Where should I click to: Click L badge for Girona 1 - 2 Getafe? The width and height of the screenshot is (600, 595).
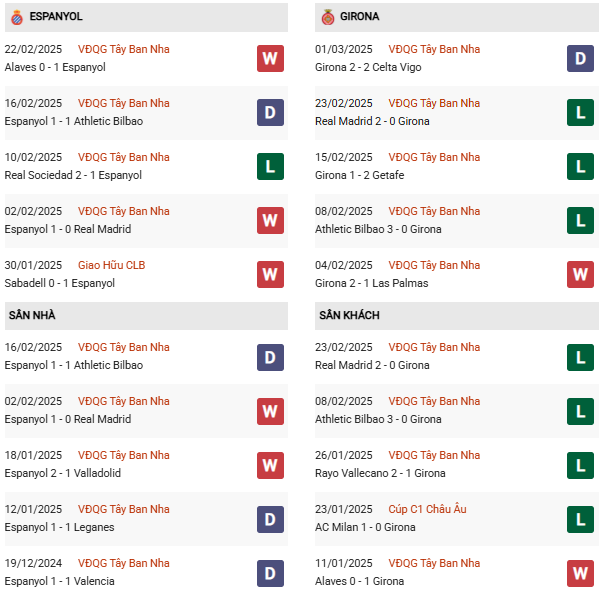click(580, 166)
